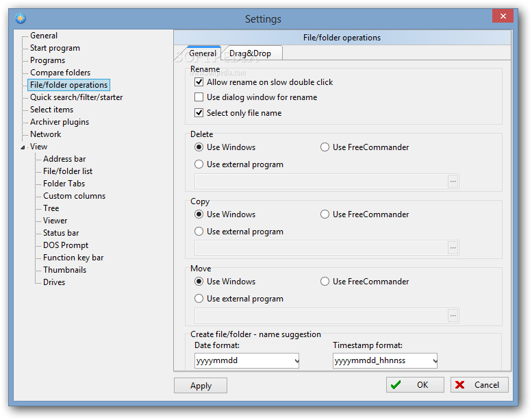The height and width of the screenshot is (420, 532).
Task: Open Viewer settings under View
Action: pos(55,221)
